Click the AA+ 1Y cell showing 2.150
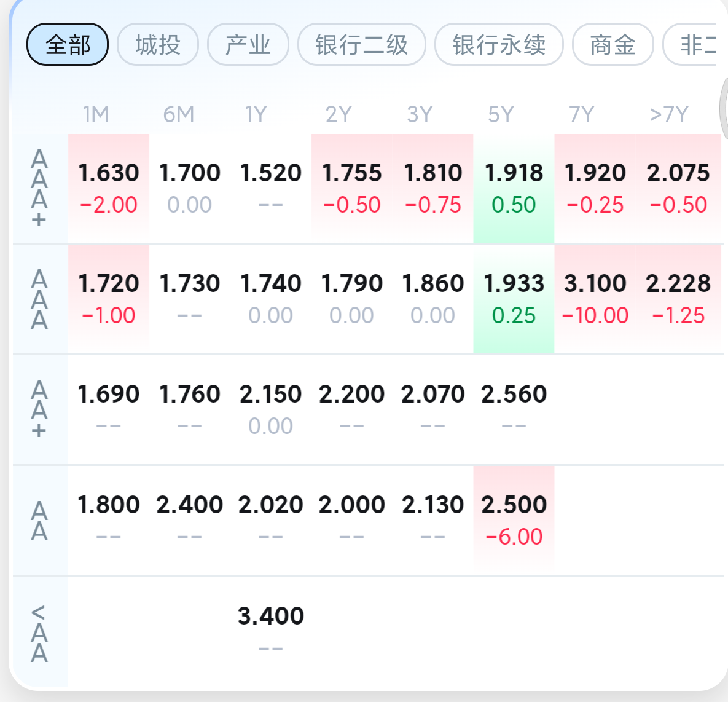Viewport: 728px width, 702px height. click(x=271, y=410)
